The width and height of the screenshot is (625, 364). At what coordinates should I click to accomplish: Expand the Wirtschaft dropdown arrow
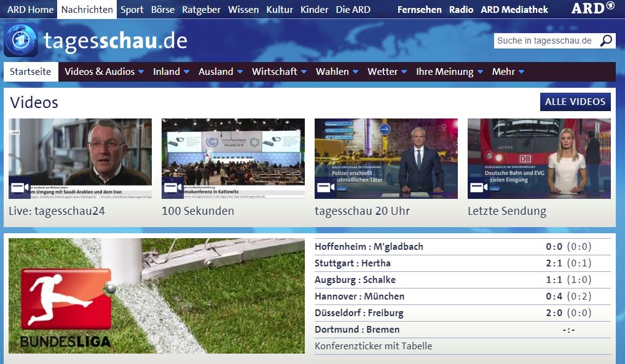(x=304, y=72)
